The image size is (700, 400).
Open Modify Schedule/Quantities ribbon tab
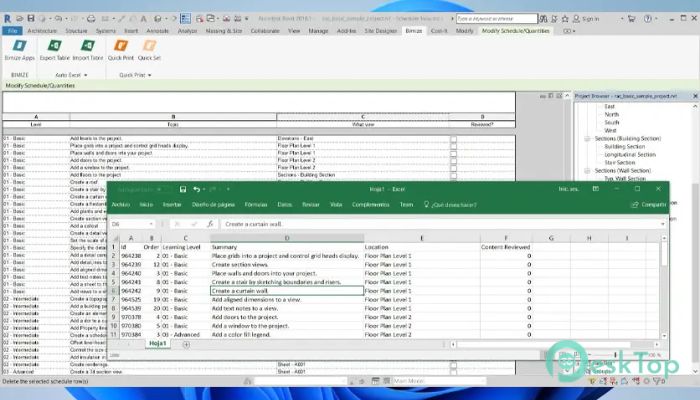pyautogui.click(x=516, y=31)
